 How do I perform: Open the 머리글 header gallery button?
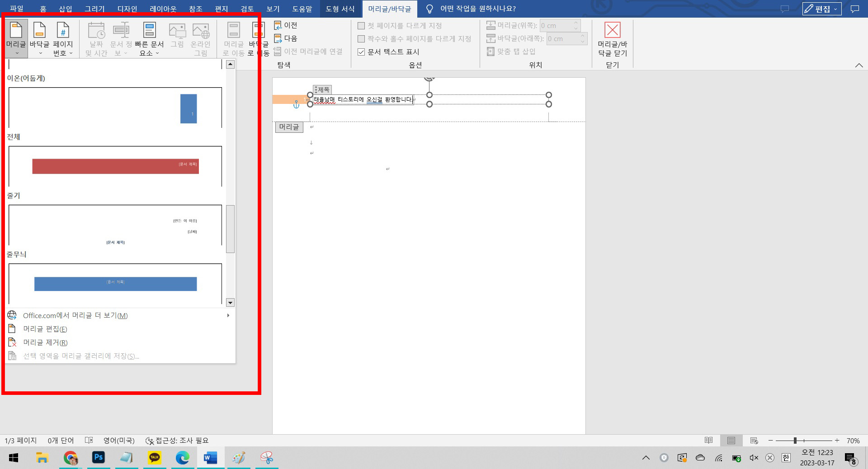point(16,39)
